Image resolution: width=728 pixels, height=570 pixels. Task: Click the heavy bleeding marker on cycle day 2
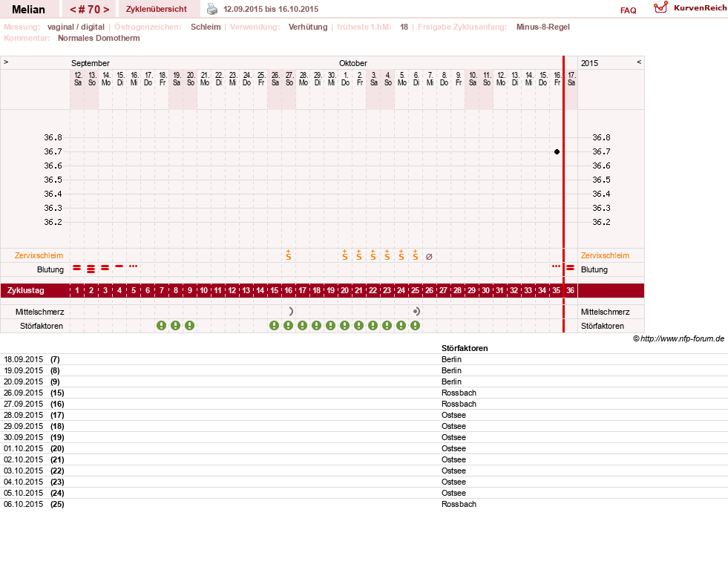pos(91,268)
